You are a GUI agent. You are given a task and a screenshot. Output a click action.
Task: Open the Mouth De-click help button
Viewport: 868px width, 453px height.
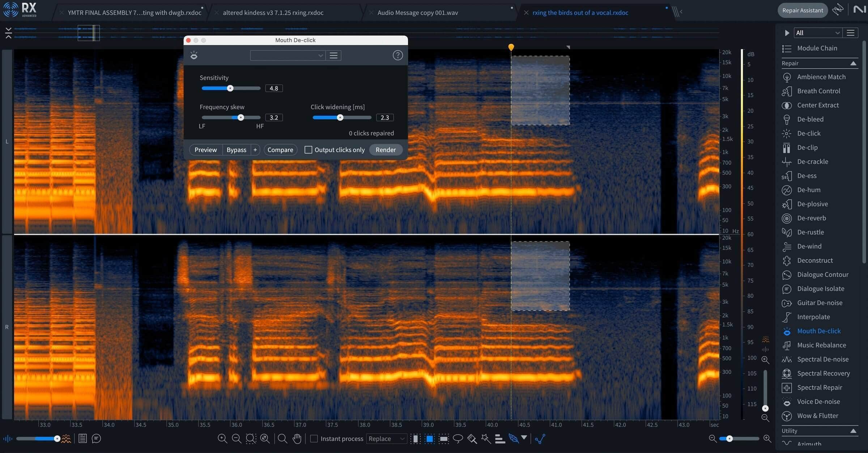coord(397,55)
